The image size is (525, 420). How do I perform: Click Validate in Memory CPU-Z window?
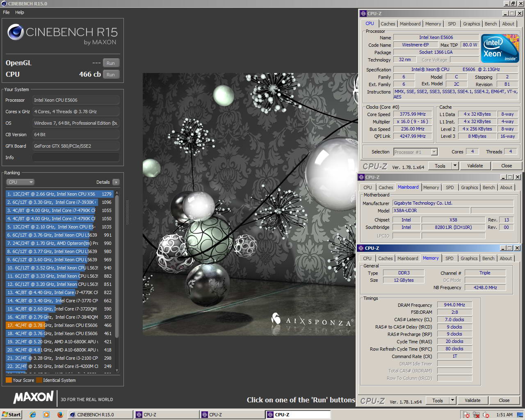(472, 400)
